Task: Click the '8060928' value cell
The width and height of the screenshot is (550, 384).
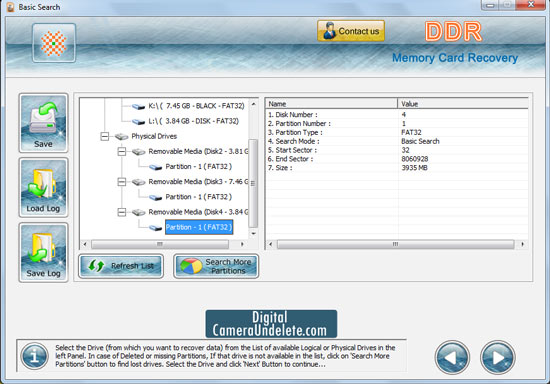Action: [x=415, y=159]
